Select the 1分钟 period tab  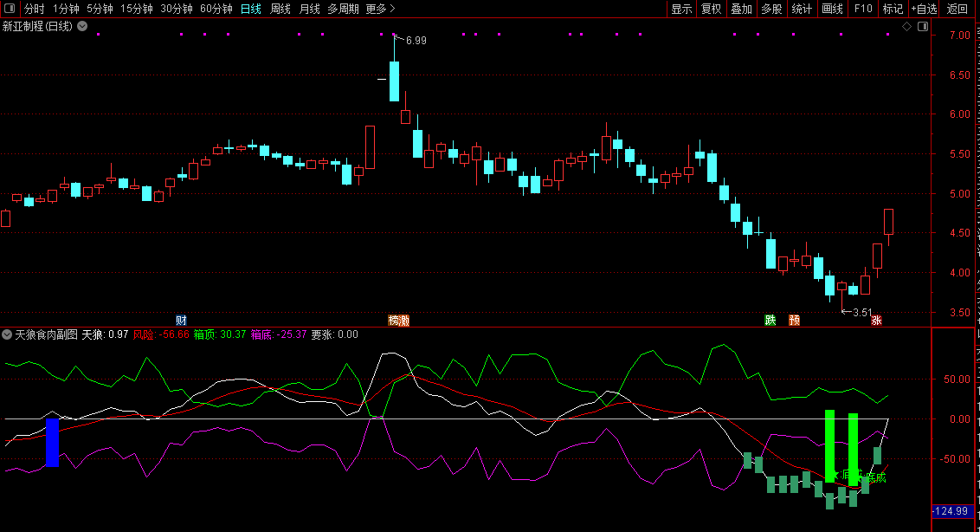coord(66,9)
